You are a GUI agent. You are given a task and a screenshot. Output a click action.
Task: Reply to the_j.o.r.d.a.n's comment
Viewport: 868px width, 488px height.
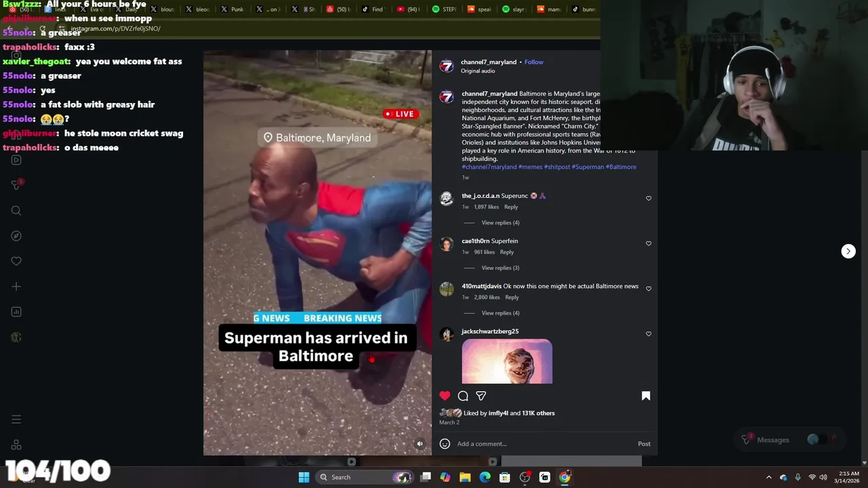click(x=511, y=207)
